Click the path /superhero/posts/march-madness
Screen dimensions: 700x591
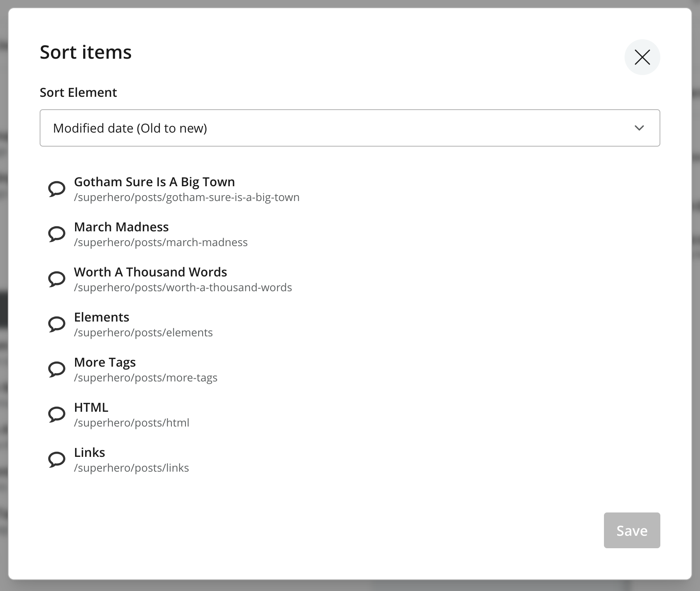[x=161, y=243]
